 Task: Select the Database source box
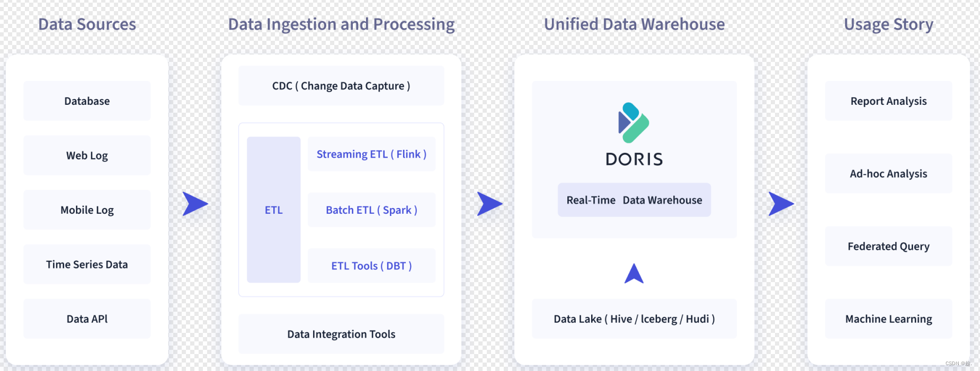click(x=87, y=101)
